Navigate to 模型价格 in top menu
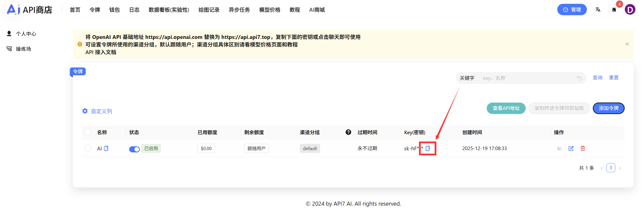The height and width of the screenshot is (213, 644). [270, 10]
